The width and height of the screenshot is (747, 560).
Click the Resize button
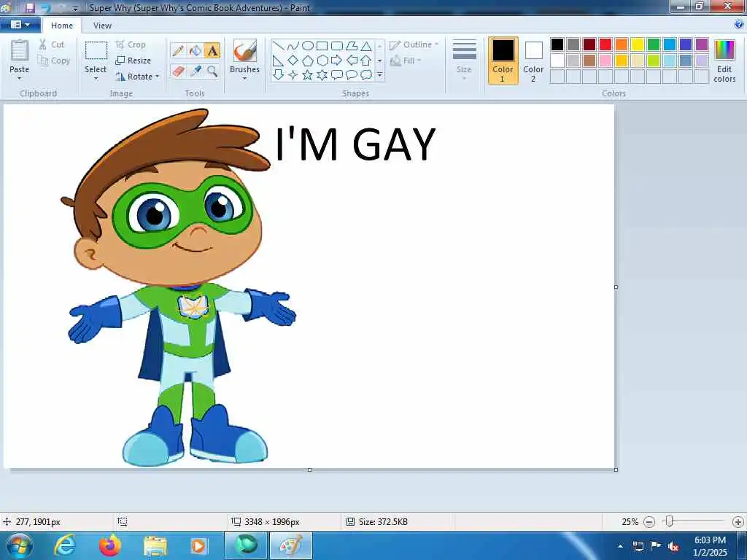133,61
